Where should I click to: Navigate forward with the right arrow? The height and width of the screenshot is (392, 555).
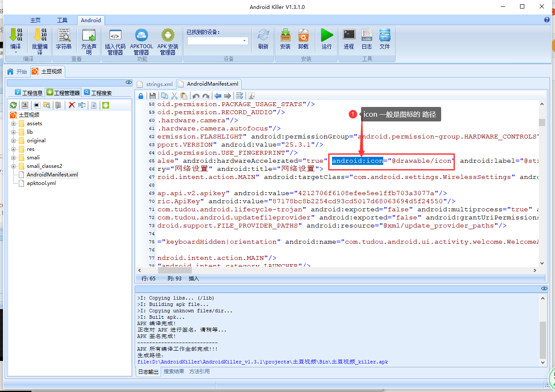pyautogui.click(x=228, y=96)
